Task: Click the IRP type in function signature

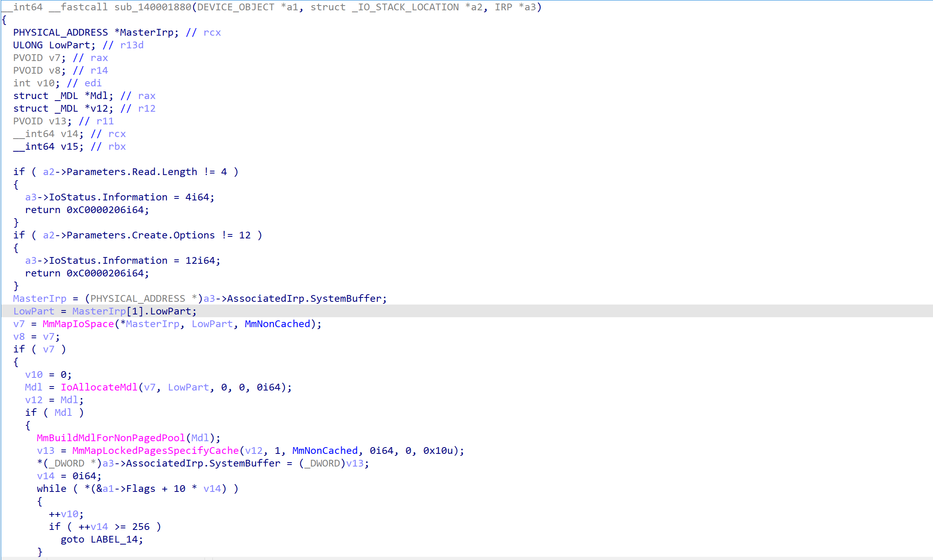Action: point(503,7)
